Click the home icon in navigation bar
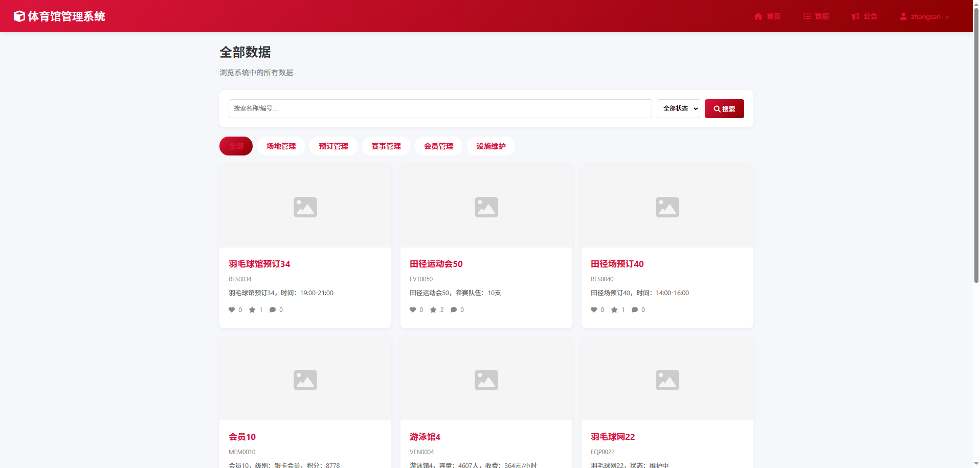The width and height of the screenshot is (980, 468). (758, 16)
